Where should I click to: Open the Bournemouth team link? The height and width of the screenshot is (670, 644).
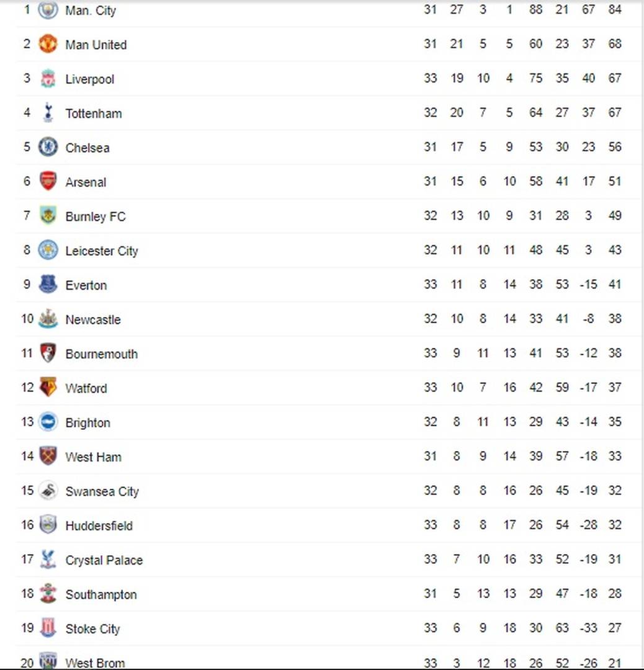point(101,354)
